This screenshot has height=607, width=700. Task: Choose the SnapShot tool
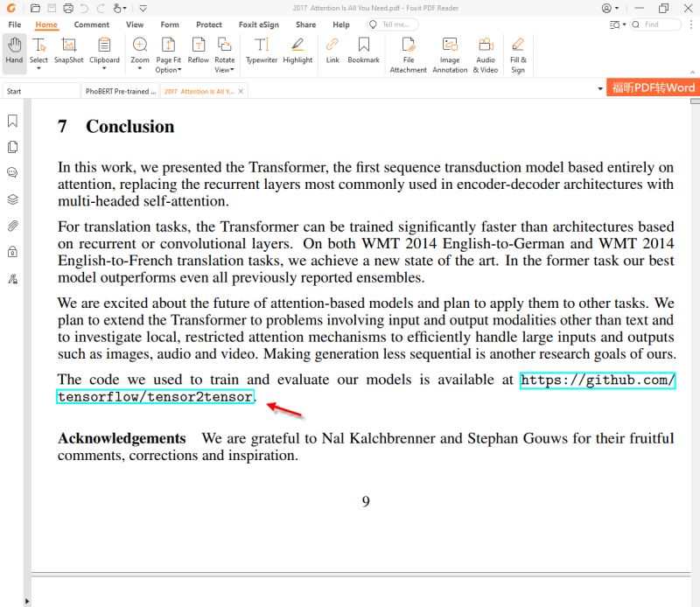click(69, 51)
